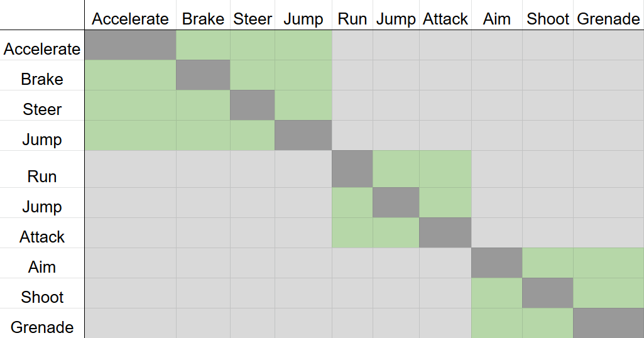Click the Steer column header

253,19
